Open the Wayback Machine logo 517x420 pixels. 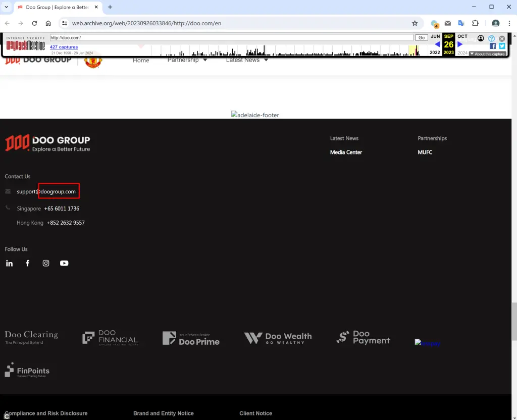[x=25, y=44]
